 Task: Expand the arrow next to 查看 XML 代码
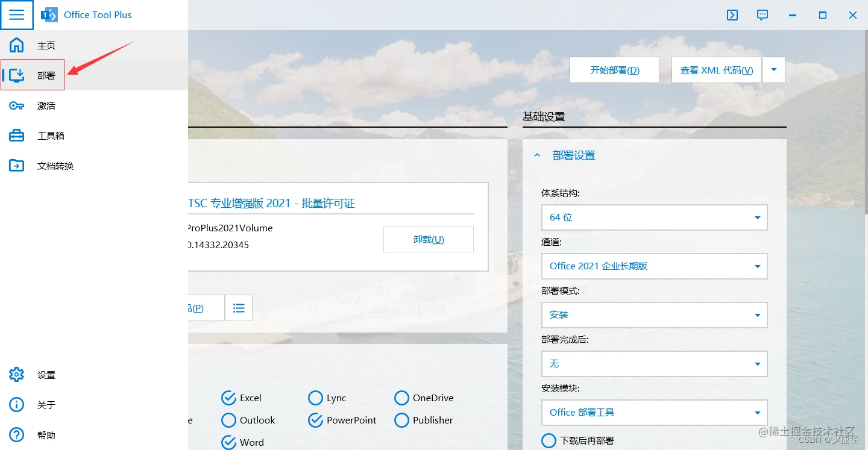coord(774,70)
